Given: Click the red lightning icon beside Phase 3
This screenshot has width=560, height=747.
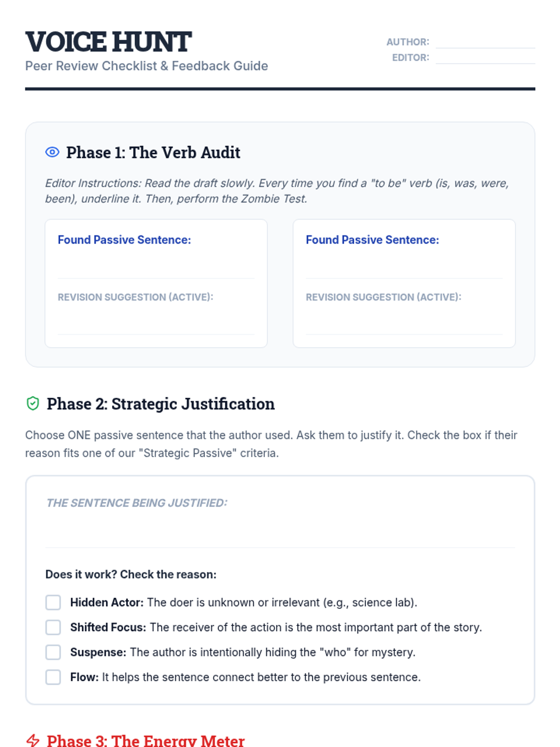Looking at the screenshot, I should coord(33,740).
